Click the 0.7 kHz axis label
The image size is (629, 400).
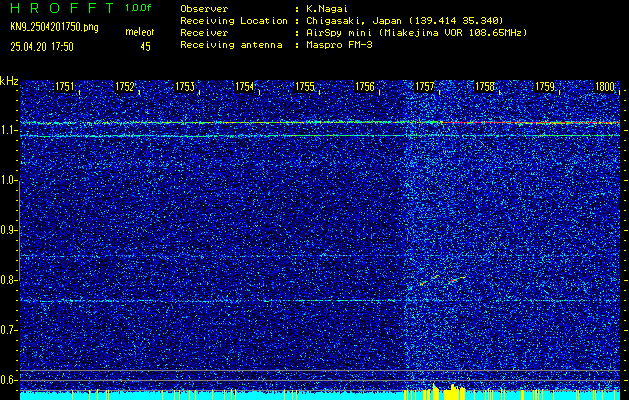(8, 330)
